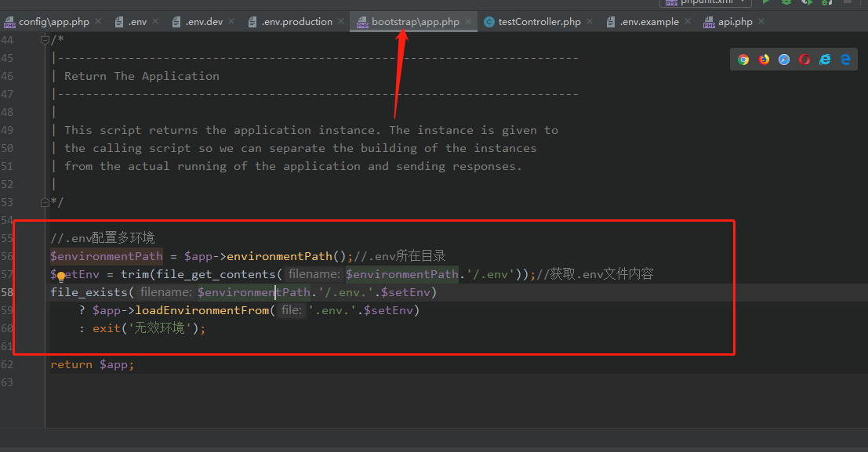
Task: Open the page in Chrome browser
Action: point(743,59)
